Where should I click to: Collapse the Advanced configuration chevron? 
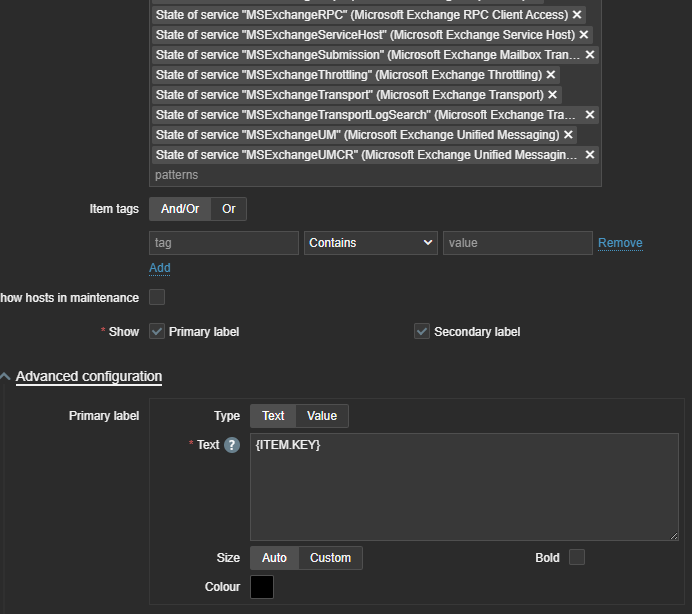5,377
